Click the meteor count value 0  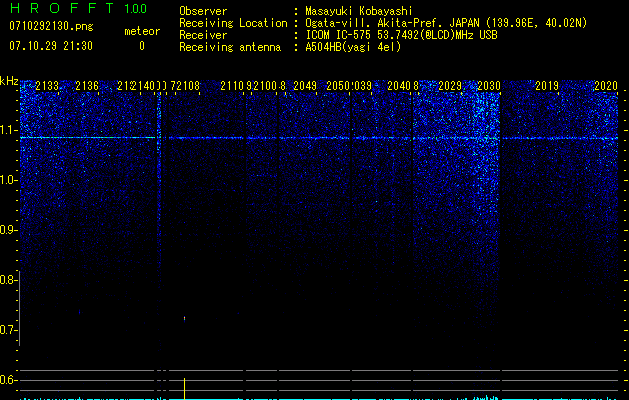142,46
